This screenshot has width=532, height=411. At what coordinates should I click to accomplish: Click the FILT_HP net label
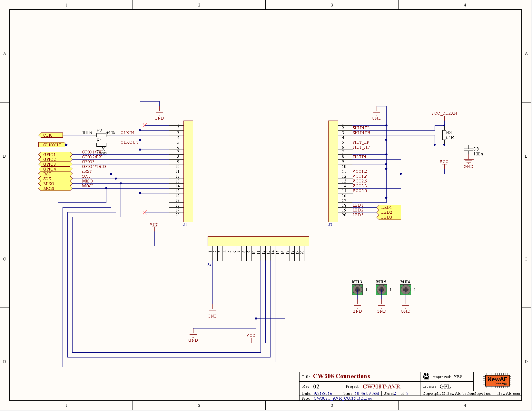click(x=361, y=147)
